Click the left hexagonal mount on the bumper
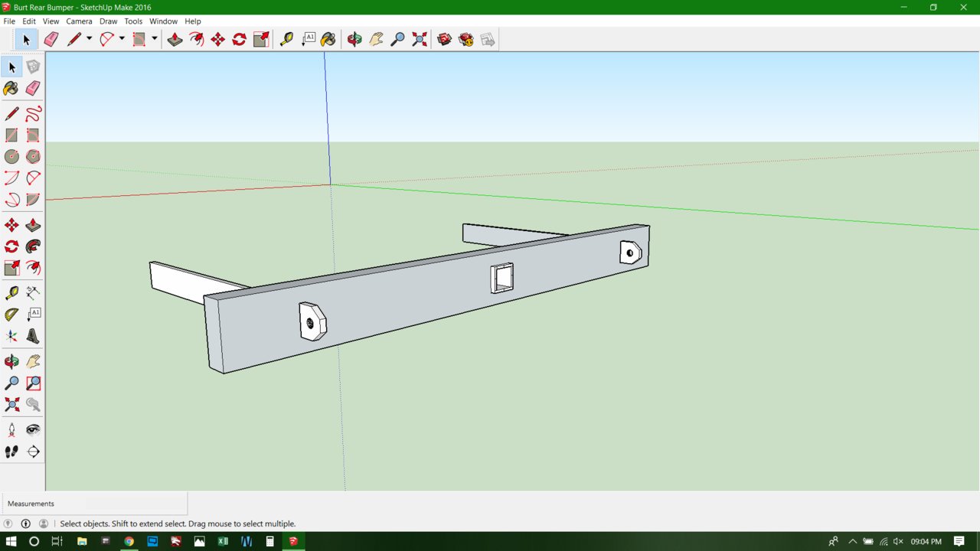The width and height of the screenshot is (980, 551). pos(312,321)
